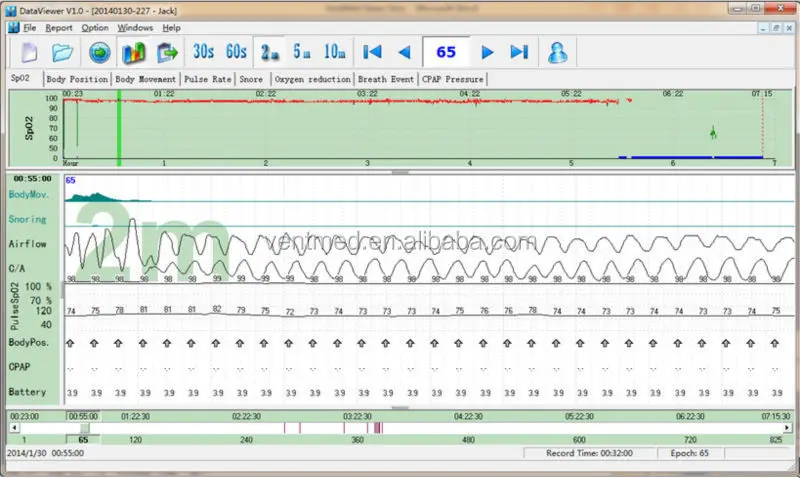Jump to the first epoch

coord(373,52)
